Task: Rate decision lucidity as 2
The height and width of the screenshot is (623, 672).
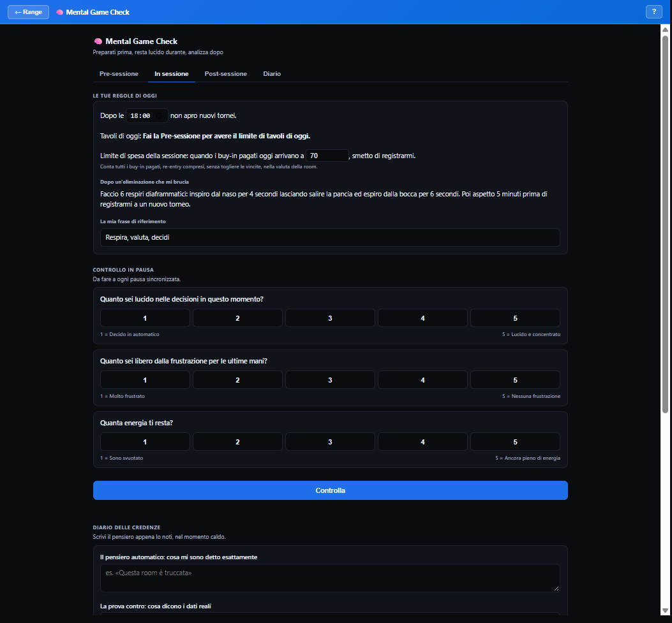Action: click(237, 318)
